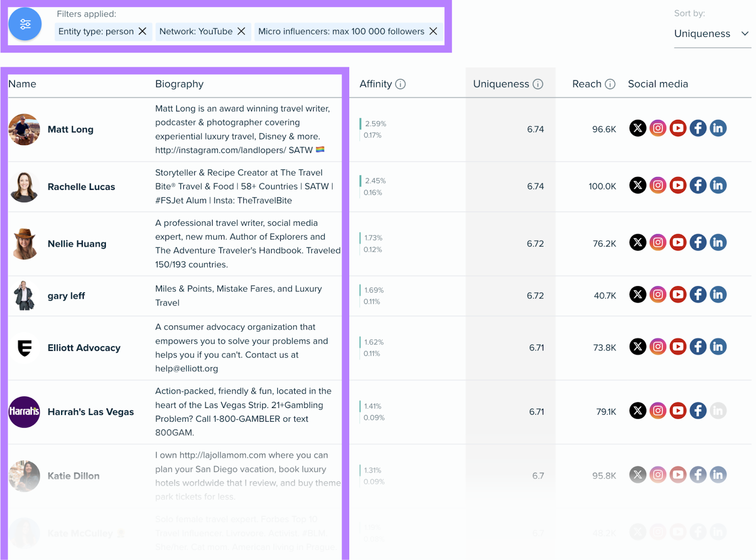Click the Harrah's Las Vegas logo thumbnail
The height and width of the screenshot is (560, 756).
coord(24,412)
